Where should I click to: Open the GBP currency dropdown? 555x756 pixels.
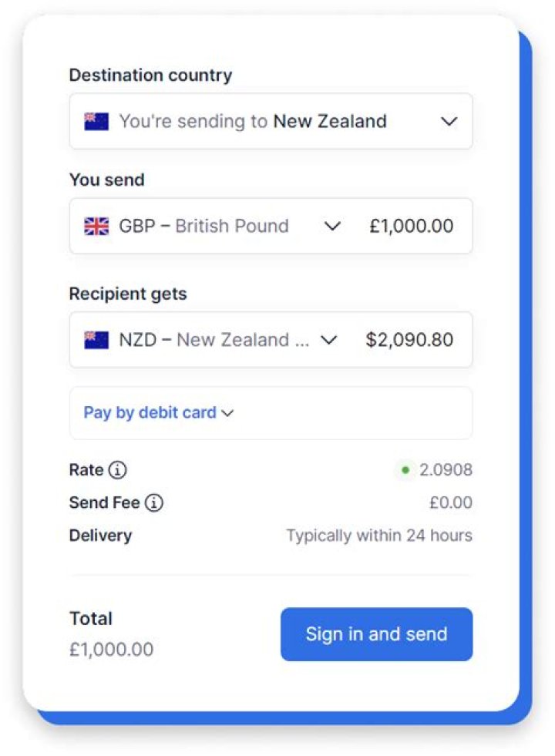click(x=332, y=226)
